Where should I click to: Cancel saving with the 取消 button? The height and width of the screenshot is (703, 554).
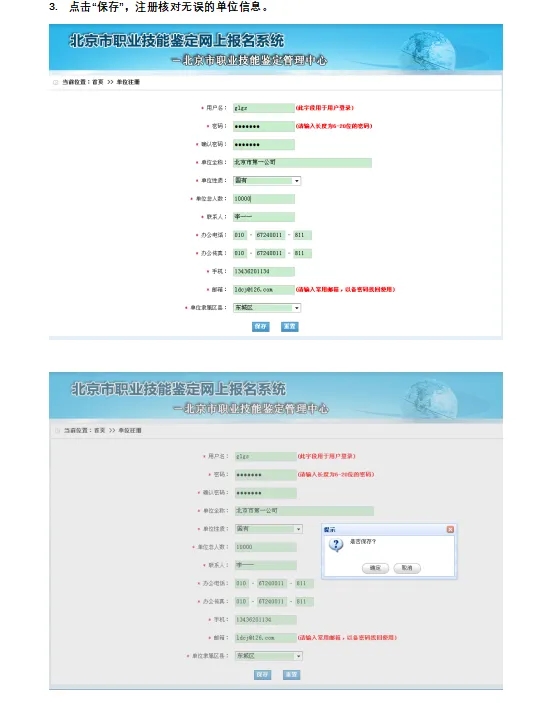tap(407, 568)
